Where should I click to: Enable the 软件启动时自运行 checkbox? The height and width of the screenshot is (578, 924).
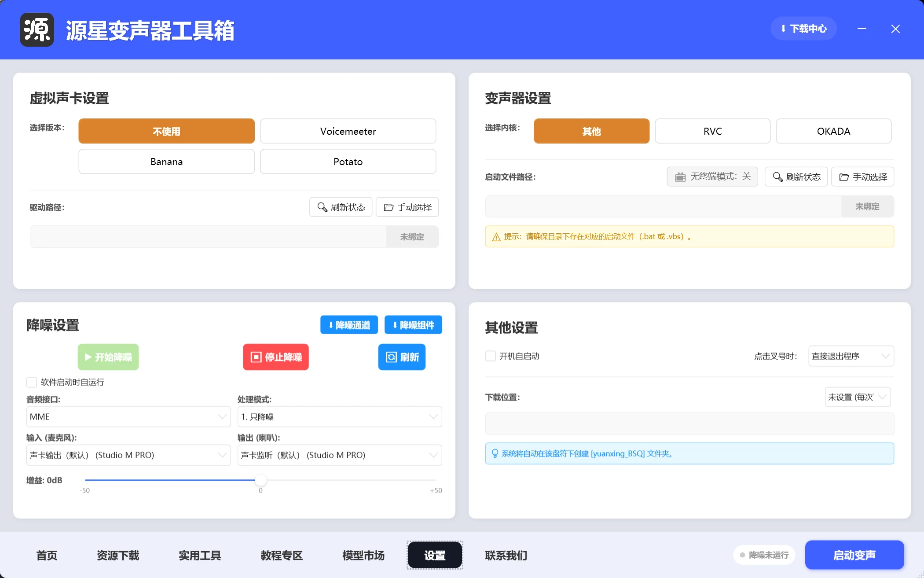click(31, 382)
